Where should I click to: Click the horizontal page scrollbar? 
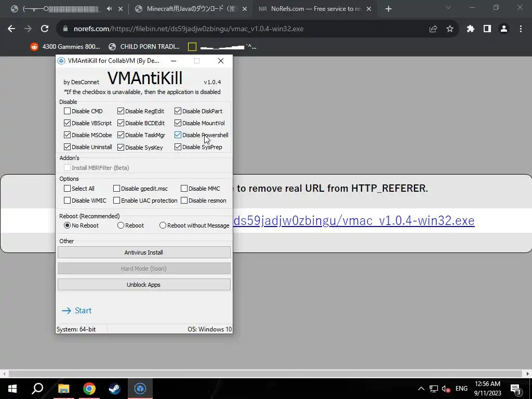pyautogui.click(x=265, y=374)
